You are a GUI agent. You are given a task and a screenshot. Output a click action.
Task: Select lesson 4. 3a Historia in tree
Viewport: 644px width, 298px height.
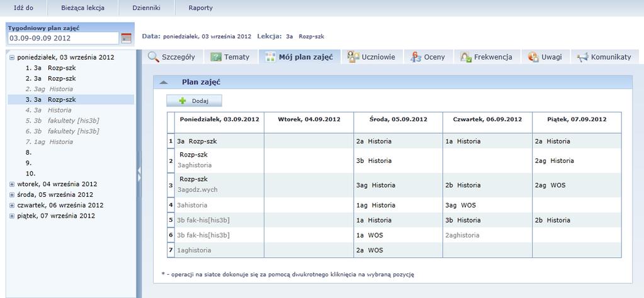pyautogui.click(x=48, y=110)
